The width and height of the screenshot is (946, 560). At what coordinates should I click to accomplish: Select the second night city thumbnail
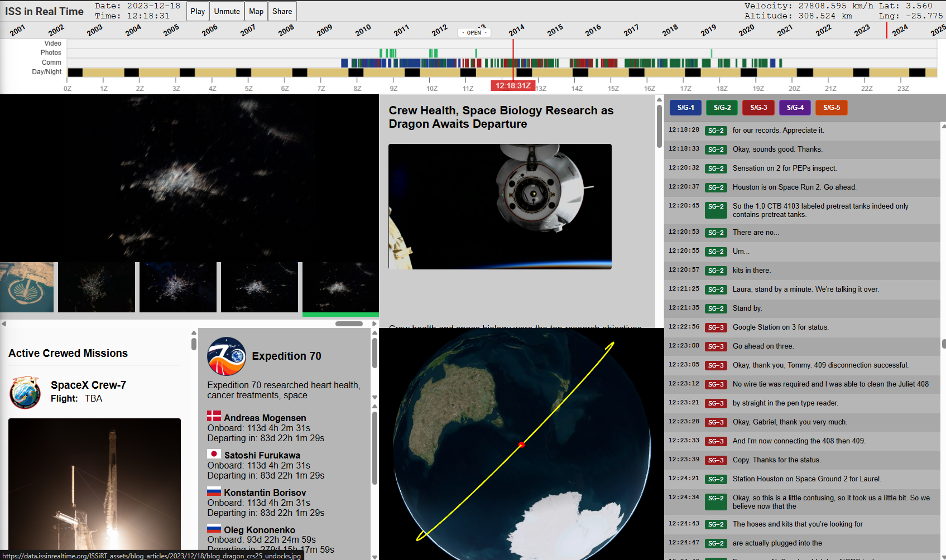(97, 287)
